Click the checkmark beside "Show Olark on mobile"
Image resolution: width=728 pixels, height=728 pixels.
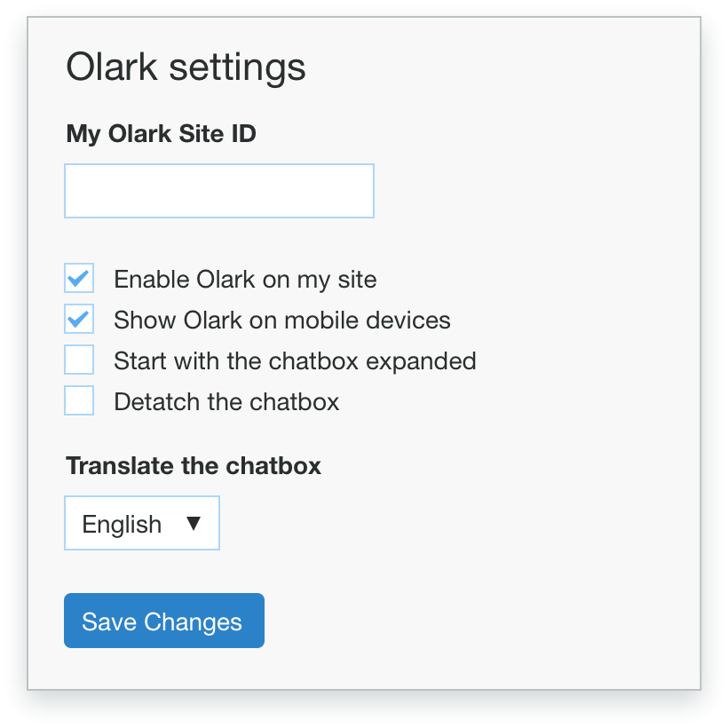point(79,319)
